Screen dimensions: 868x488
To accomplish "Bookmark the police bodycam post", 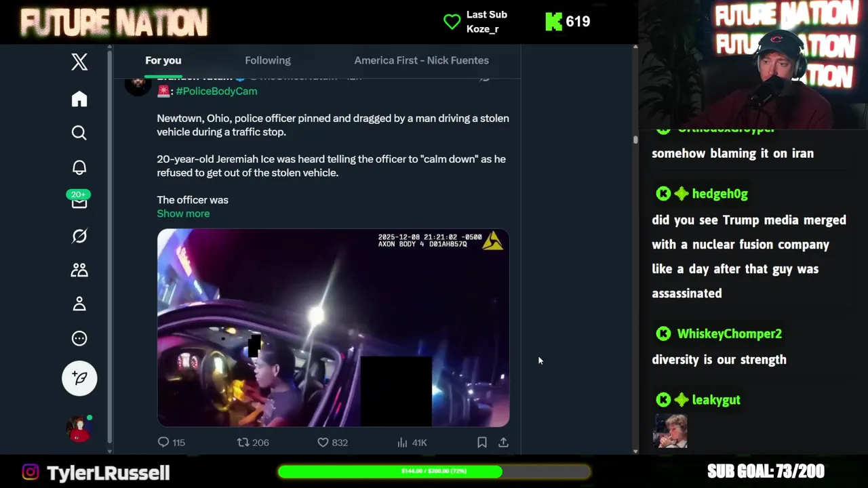I will click(481, 443).
